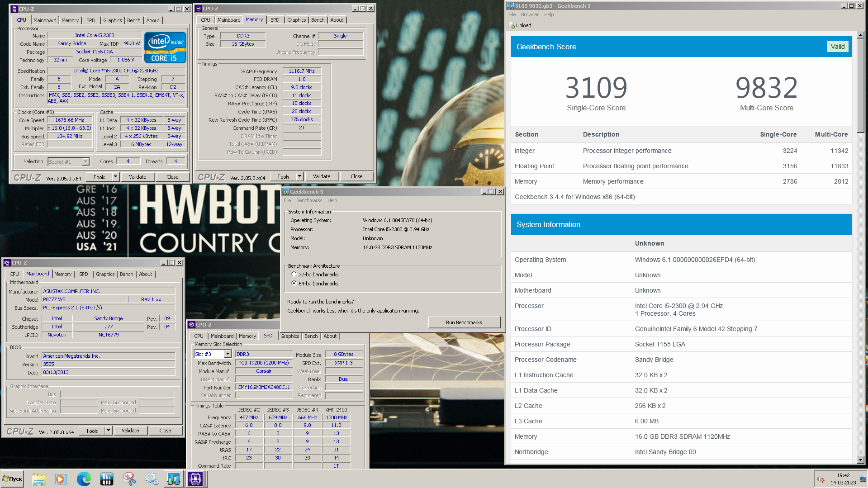Viewport: 868px width, 488px height.
Task: Open Help menu in Geekbench 3 dialog
Action: click(x=332, y=200)
